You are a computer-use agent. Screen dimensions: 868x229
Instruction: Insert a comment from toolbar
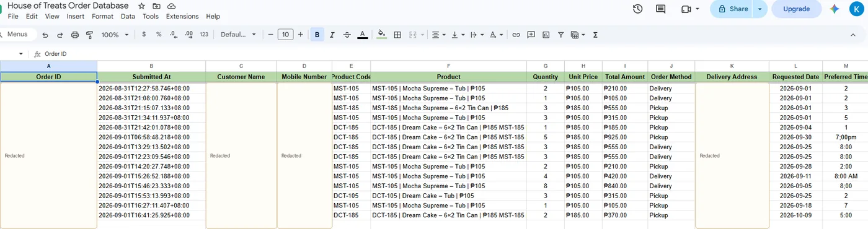(531, 35)
